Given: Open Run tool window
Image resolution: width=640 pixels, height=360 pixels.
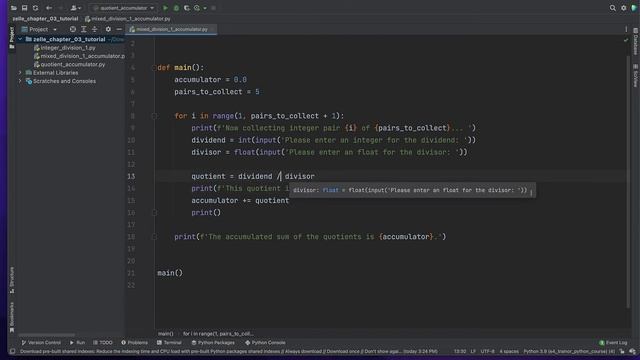Looking at the screenshot, I should coord(77,343).
